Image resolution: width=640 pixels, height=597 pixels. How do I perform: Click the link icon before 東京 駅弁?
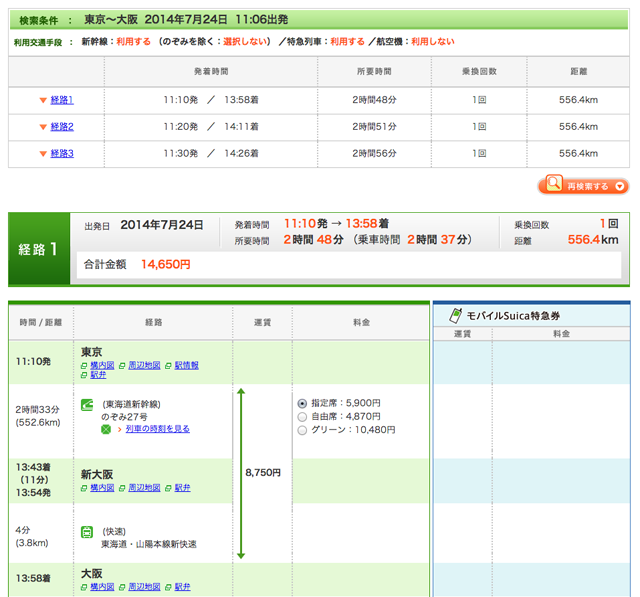click(84, 375)
